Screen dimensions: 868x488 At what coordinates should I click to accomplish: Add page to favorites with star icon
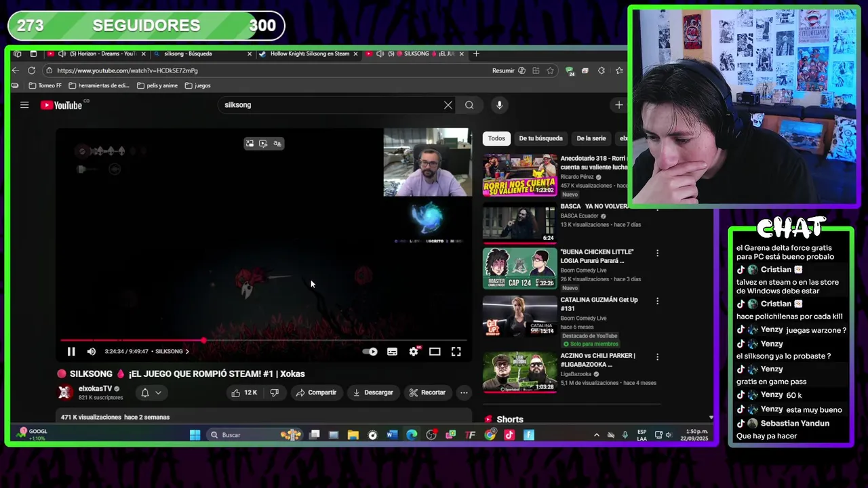pos(550,70)
